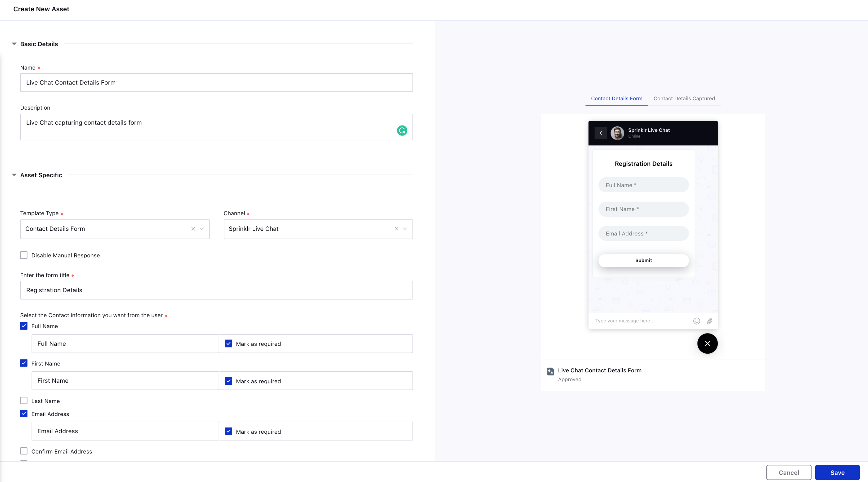
Task: Expand the Template Type dropdown
Action: tap(202, 229)
